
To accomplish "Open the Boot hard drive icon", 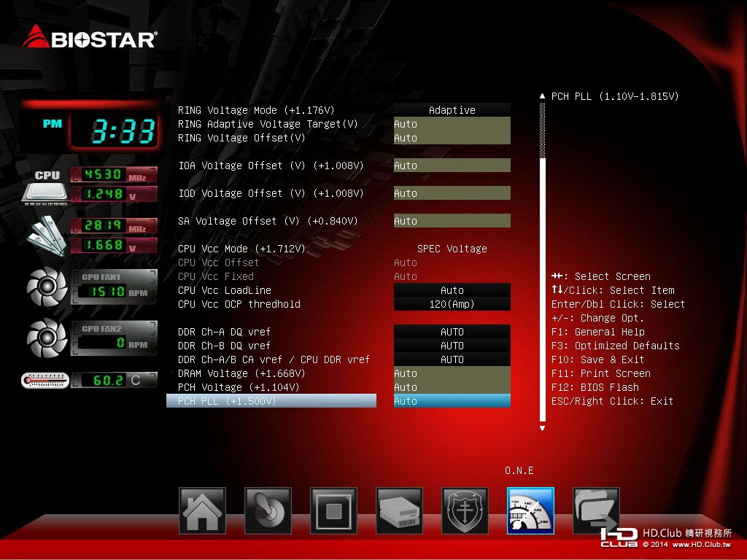I will coord(399,510).
